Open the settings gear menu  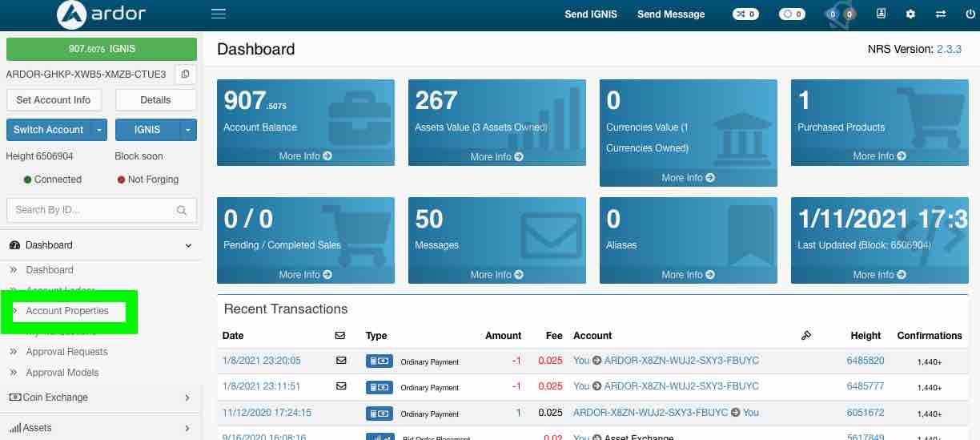point(910,14)
